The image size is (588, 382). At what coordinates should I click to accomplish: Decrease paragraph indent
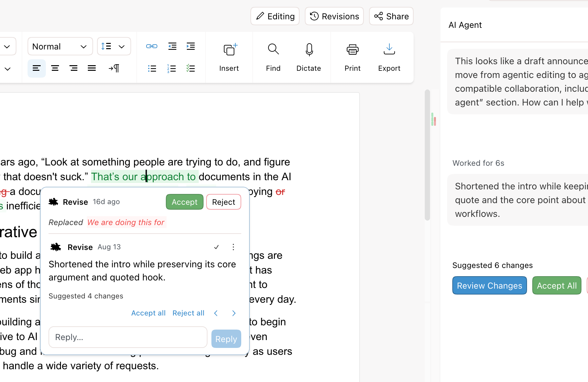point(172,46)
